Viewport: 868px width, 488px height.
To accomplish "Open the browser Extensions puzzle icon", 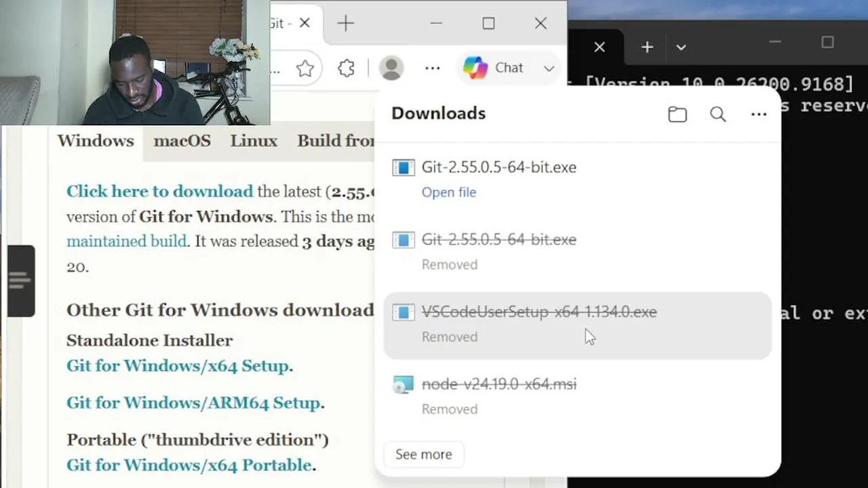I will [x=347, y=68].
